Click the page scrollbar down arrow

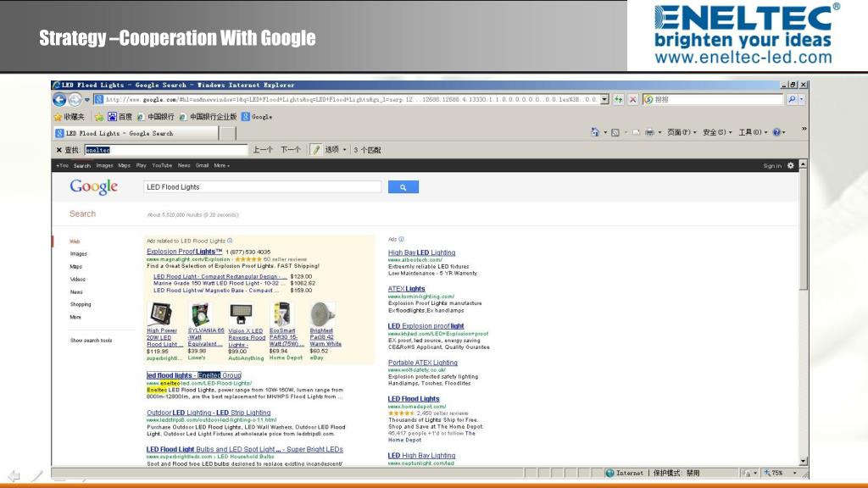(x=804, y=462)
